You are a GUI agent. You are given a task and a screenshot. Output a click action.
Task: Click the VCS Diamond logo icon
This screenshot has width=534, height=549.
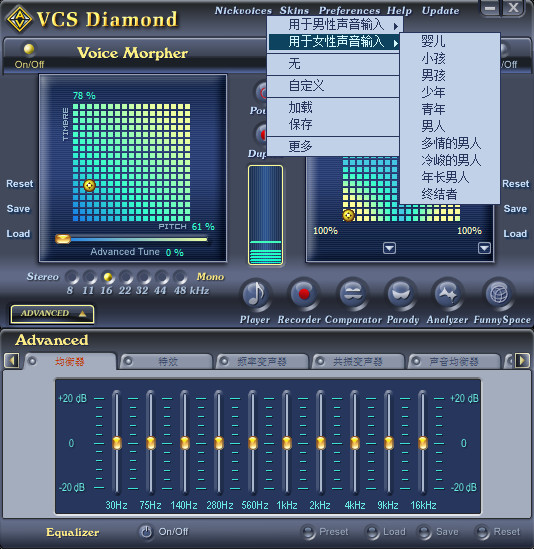(20, 19)
